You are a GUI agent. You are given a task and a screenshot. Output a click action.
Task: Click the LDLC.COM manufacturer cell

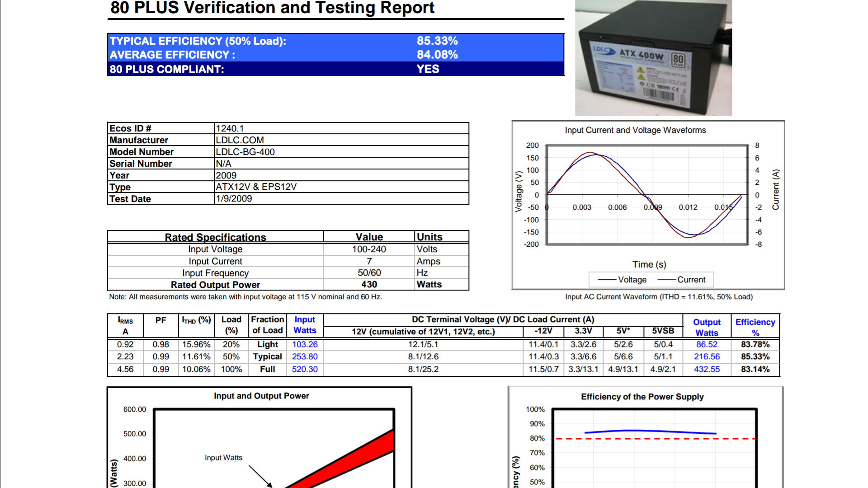pos(240,140)
